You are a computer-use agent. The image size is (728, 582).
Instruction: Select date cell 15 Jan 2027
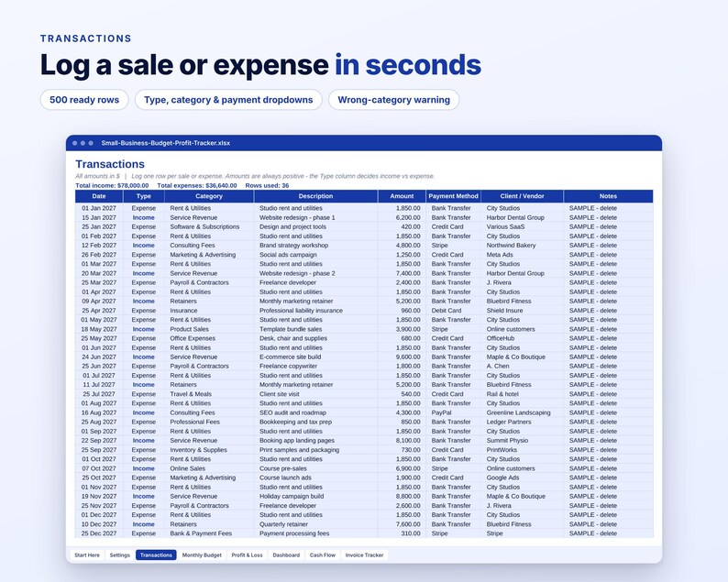(x=99, y=217)
